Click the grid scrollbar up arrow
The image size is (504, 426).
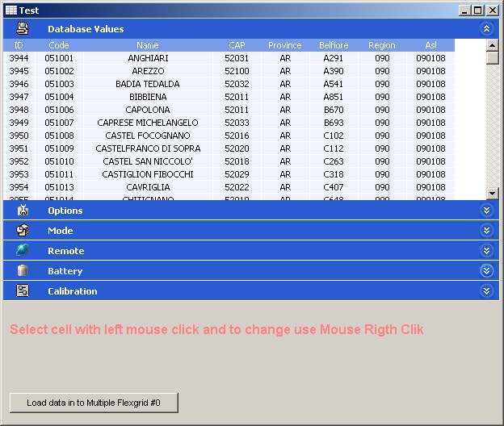(493, 45)
